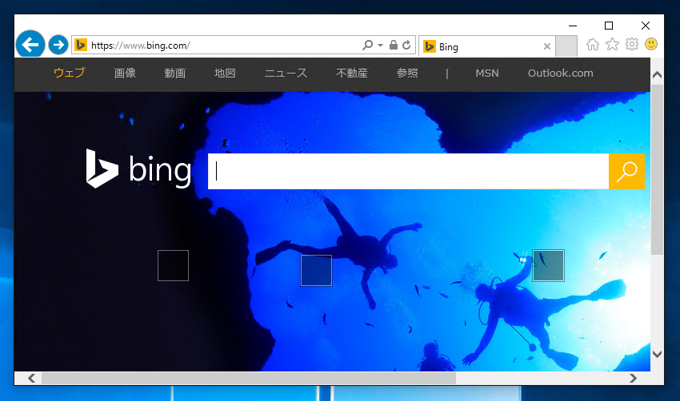Screen dimensions: 680x401
Task: Select the ウェブ navigation item
Action: (69, 73)
